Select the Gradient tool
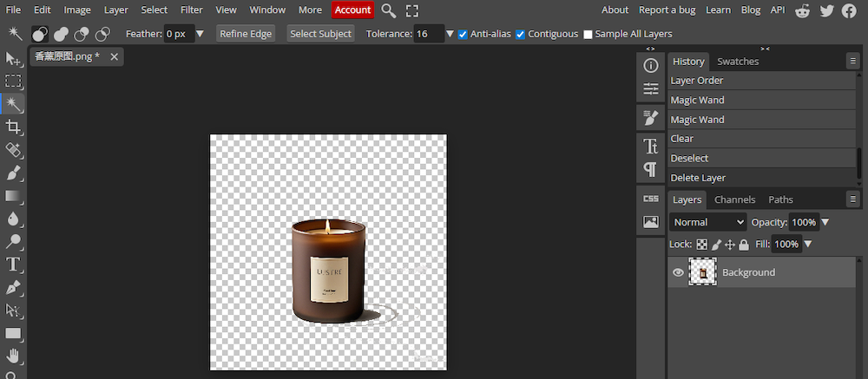The image size is (868, 379). click(x=13, y=196)
